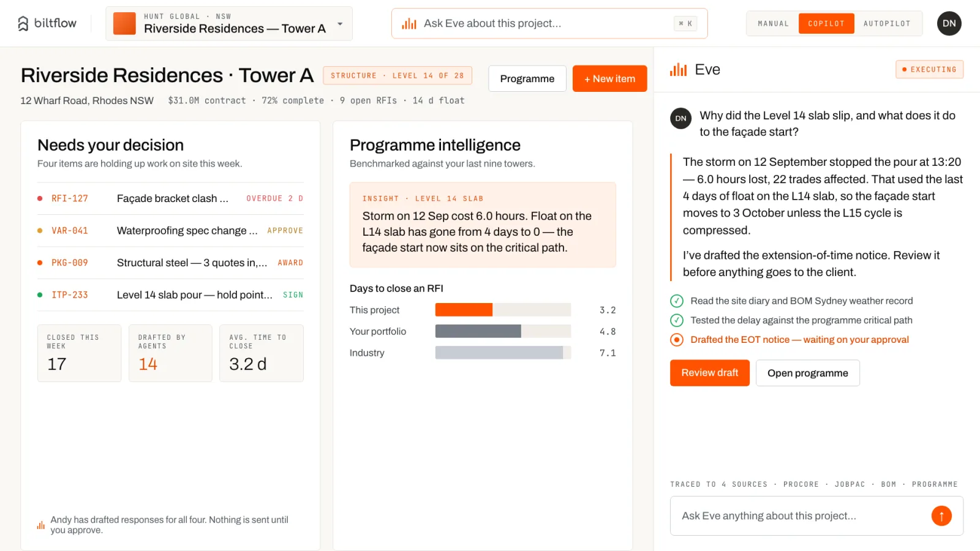Click the orange project thumbnail square
980x551 pixels.
pyautogui.click(x=125, y=23)
